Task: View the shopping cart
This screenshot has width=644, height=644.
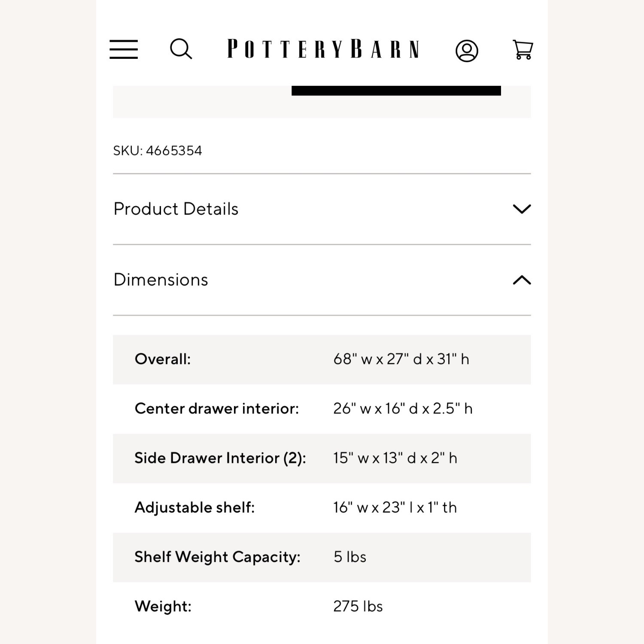Action: tap(522, 50)
